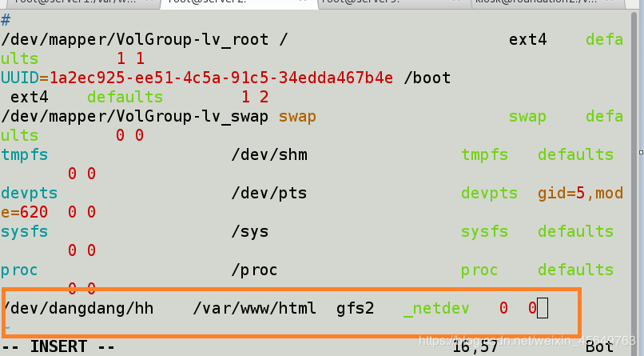Click the terminal vertical scrollbar
Image resolution: width=644 pixels, height=356 pixels.
pos(634,183)
